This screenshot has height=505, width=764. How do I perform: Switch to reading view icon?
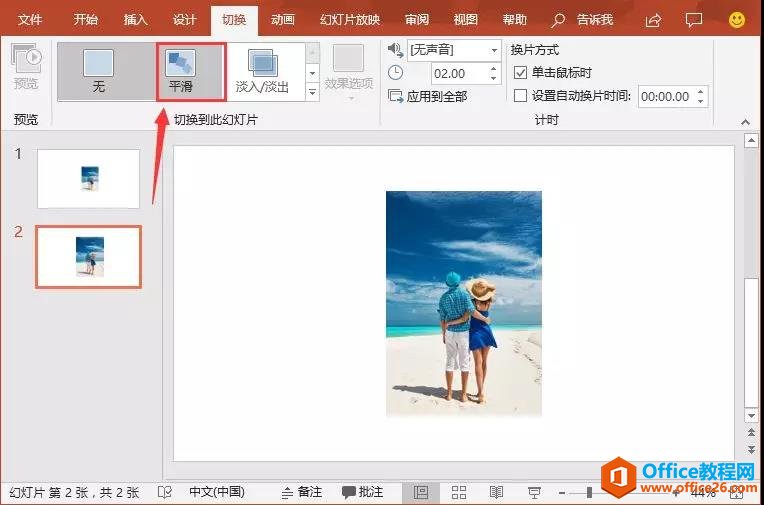pyautogui.click(x=496, y=492)
